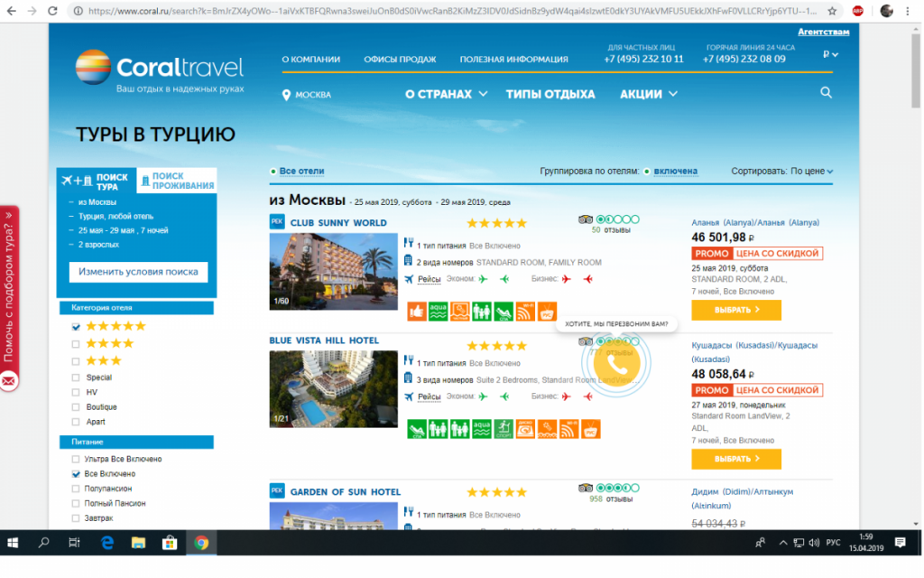This screenshot has width=924, height=578.
Task: Check the Special hotel category
Action: (x=76, y=378)
